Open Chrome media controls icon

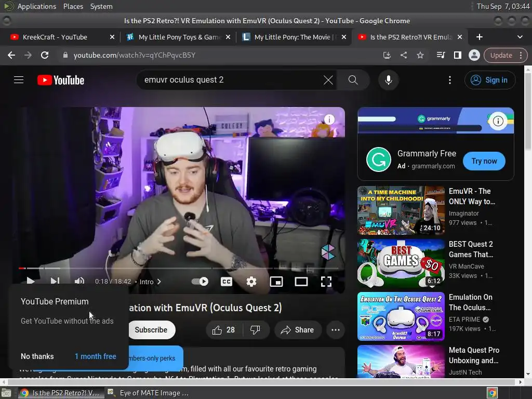pos(441,55)
